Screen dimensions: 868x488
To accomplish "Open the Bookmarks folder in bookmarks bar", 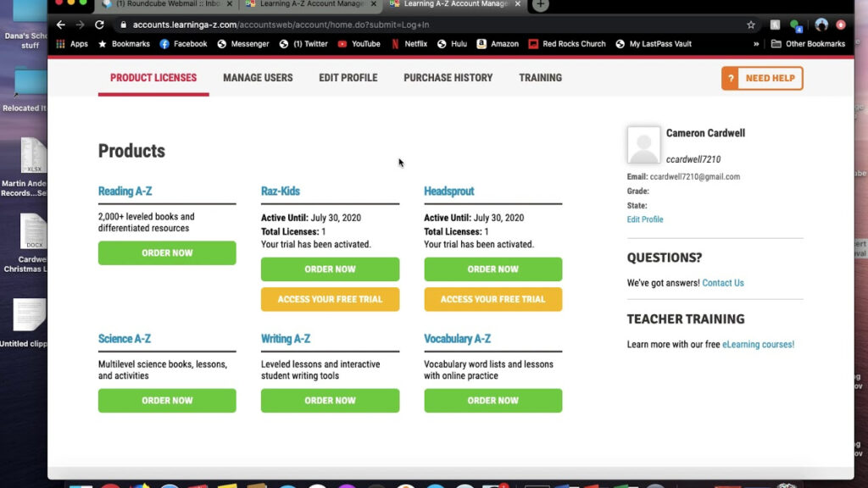I will [x=124, y=44].
